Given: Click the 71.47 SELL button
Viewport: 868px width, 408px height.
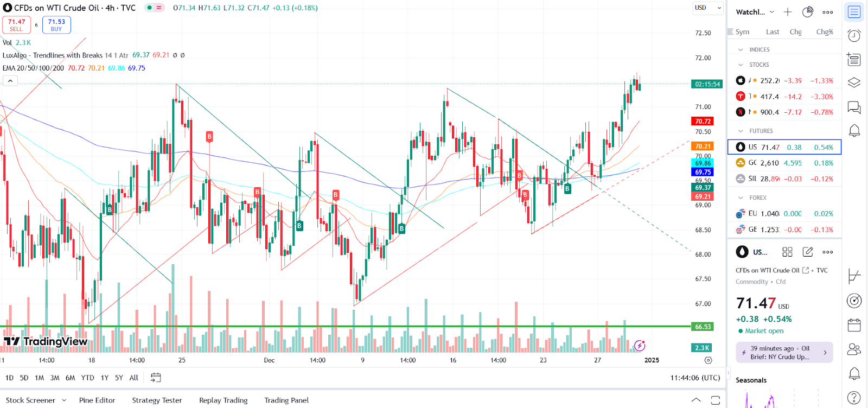Looking at the screenshot, I should click(x=16, y=25).
